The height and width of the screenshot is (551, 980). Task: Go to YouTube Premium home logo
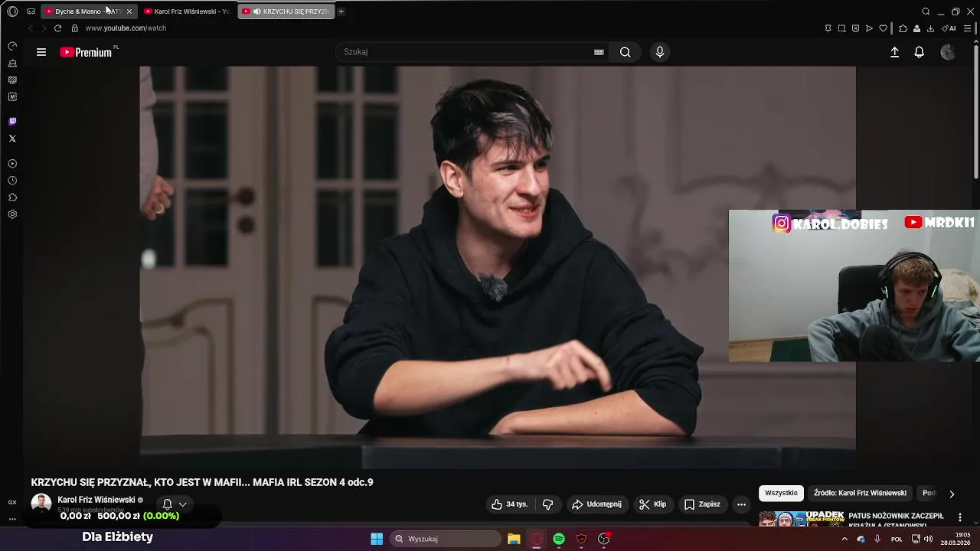point(86,52)
